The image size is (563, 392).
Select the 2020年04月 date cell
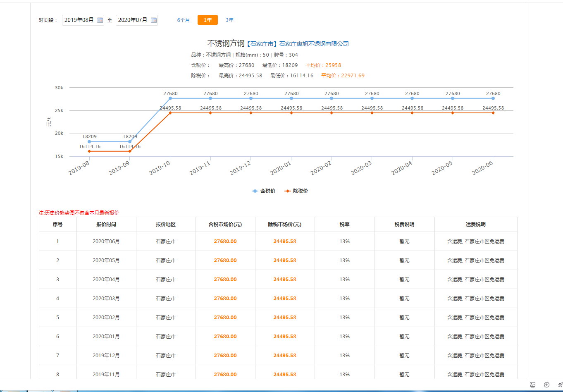[x=106, y=280]
